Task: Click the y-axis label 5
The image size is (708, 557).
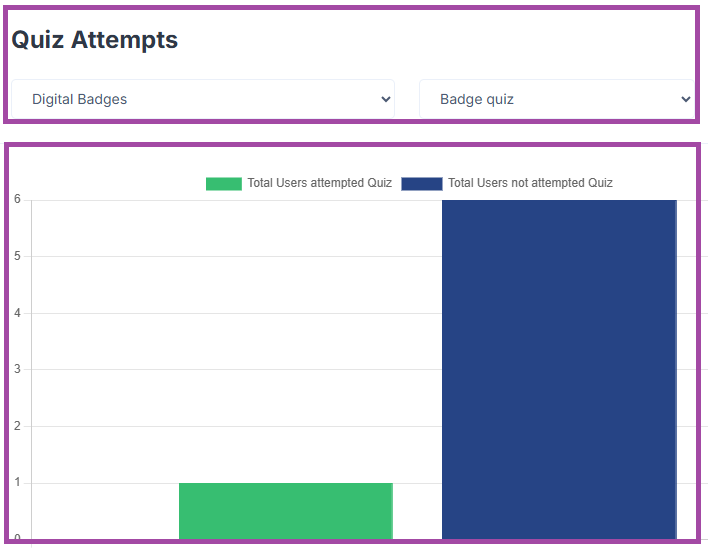Action: coord(17,256)
